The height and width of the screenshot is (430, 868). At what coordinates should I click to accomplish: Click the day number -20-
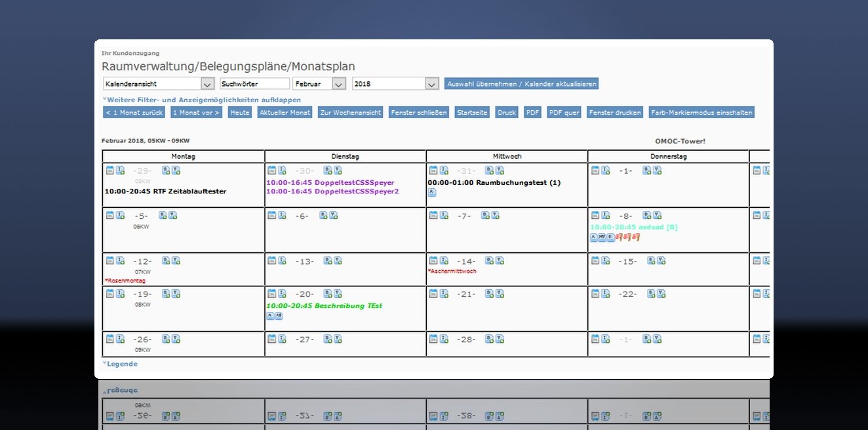tap(305, 294)
